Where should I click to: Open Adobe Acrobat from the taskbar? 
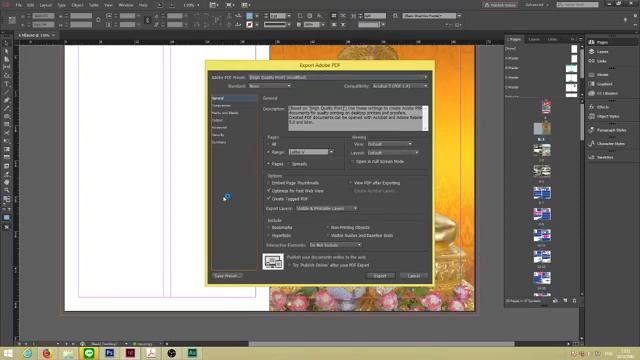click(x=151, y=353)
